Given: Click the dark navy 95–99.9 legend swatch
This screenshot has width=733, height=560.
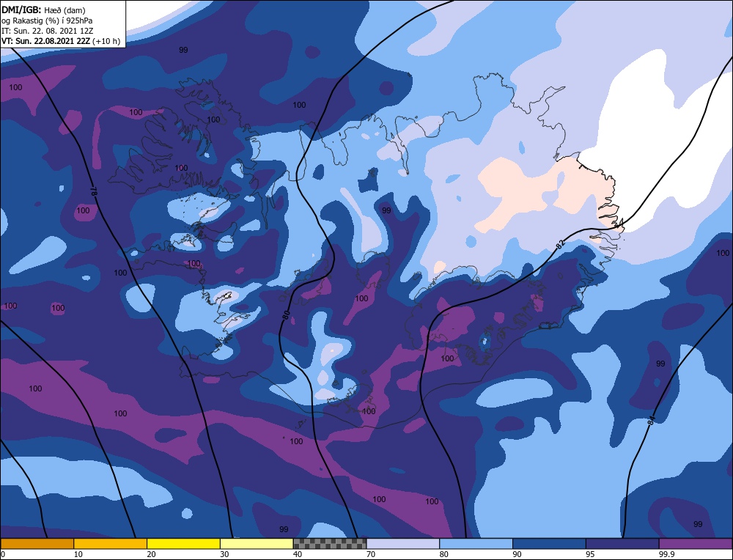Looking at the screenshot, I should [x=622, y=543].
